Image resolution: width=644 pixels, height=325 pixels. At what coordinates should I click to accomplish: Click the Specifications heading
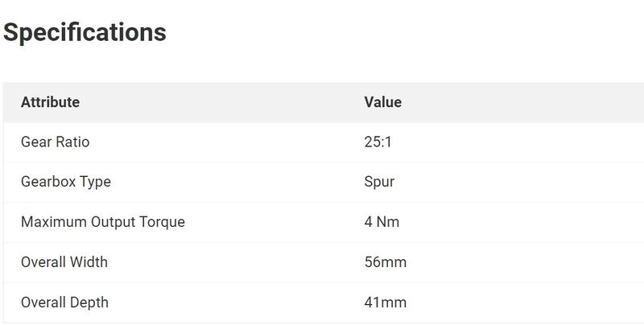(x=85, y=32)
